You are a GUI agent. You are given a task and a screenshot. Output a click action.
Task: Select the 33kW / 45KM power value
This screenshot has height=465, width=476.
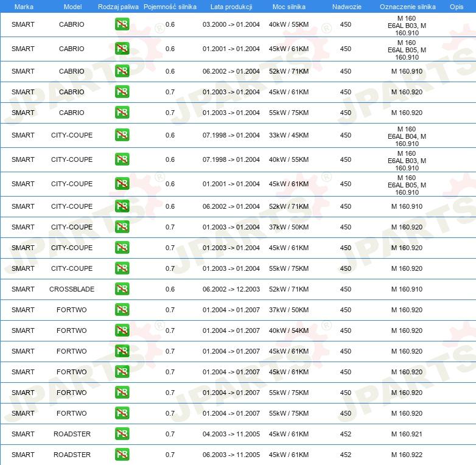pyautogui.click(x=289, y=135)
